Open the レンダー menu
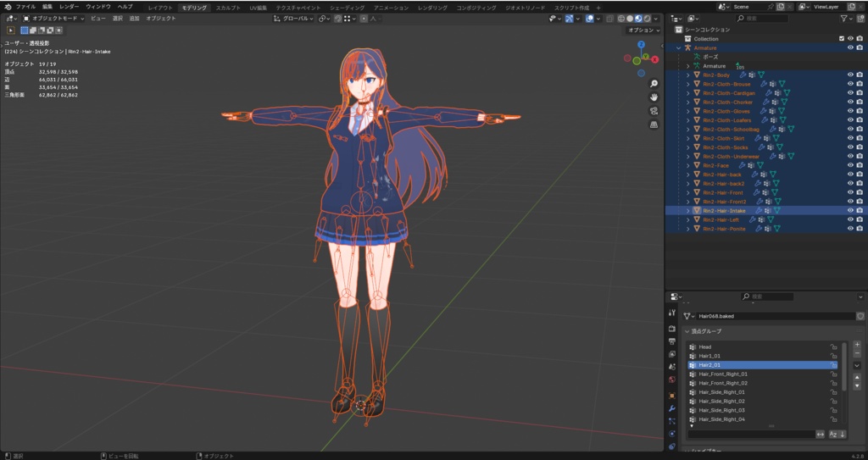Viewport: 868px width, 460px height. [x=70, y=7]
